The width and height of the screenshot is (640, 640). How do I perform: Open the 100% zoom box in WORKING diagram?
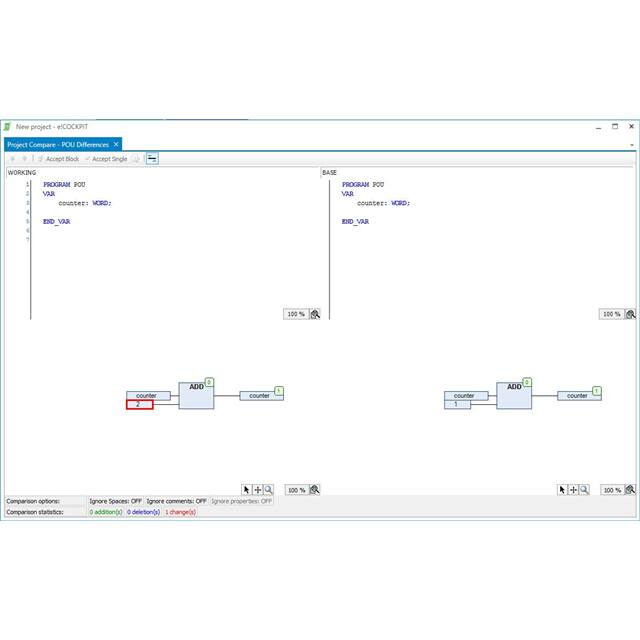tap(296, 490)
